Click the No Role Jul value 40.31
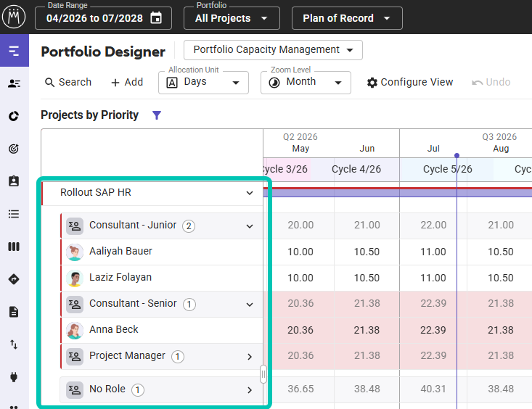Image resolution: width=532 pixels, height=409 pixels. 433,389
